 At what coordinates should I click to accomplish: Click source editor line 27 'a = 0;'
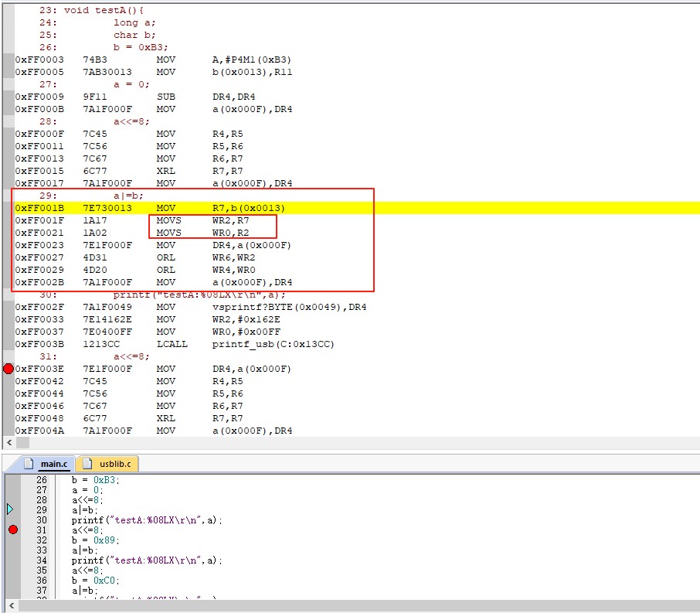[x=87, y=489]
